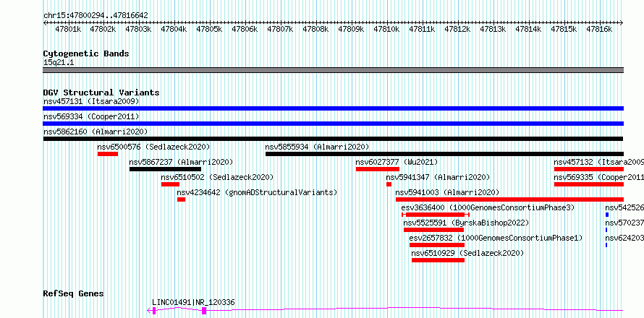644x318 pixels.
Task: Click the 47804k ruler tick label
Action: tap(174, 29)
